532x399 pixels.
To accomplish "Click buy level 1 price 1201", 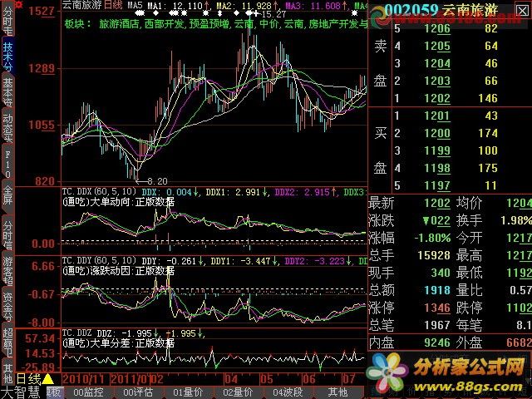I will coord(437,116).
